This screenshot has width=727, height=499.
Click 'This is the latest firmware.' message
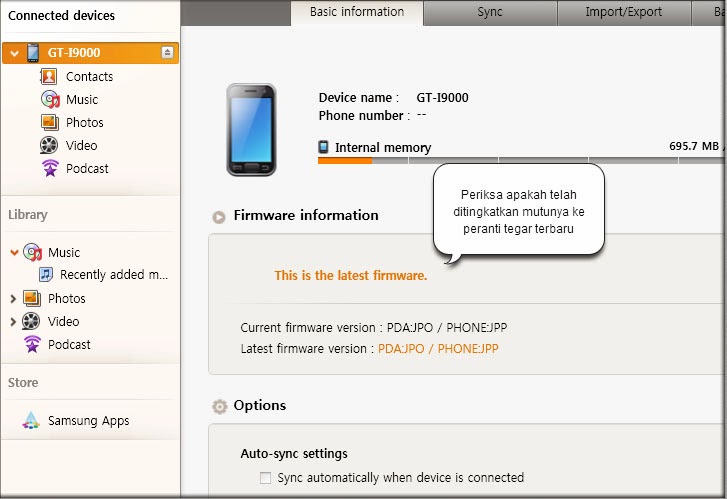[x=351, y=275]
